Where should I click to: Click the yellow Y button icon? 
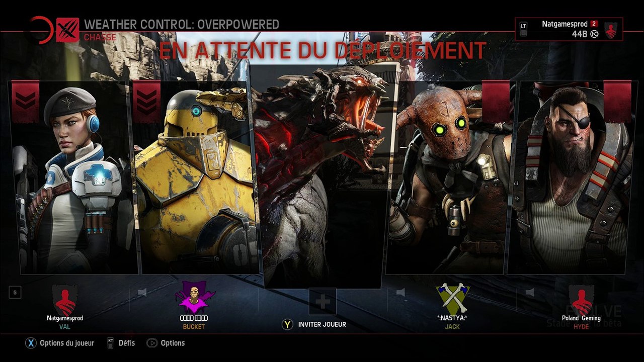(x=287, y=324)
